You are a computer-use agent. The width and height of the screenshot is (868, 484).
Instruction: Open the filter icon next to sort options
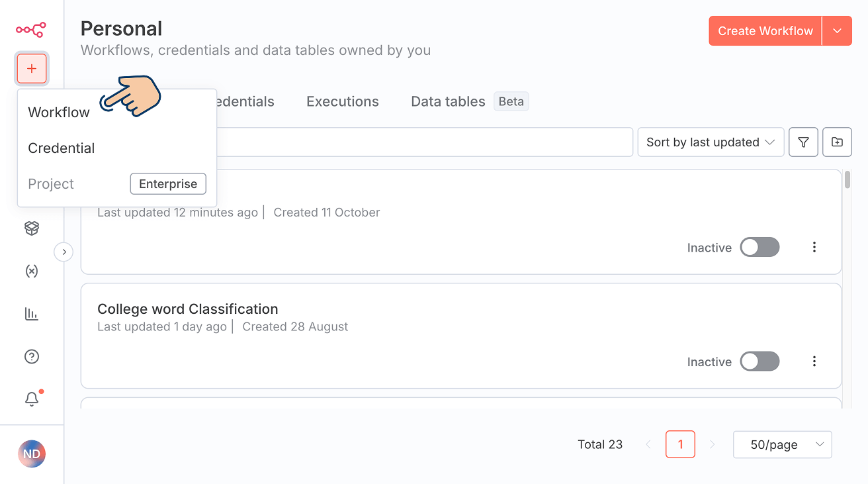pyautogui.click(x=803, y=142)
